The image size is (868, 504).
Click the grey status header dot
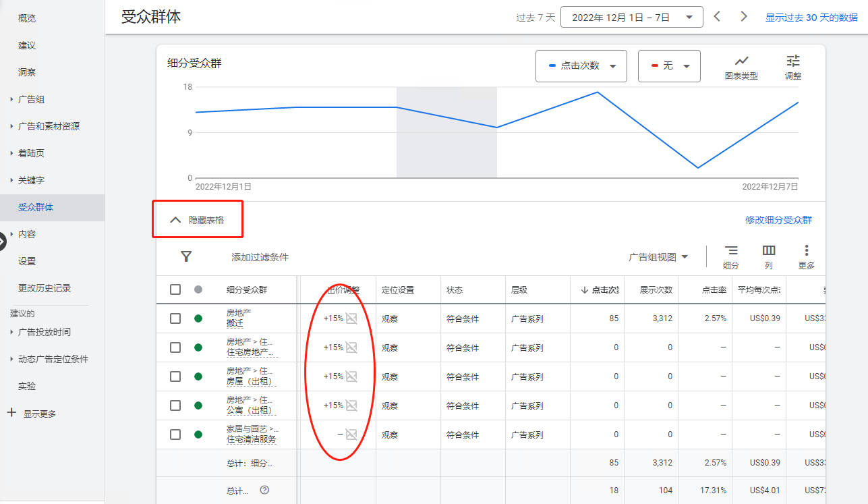click(198, 289)
